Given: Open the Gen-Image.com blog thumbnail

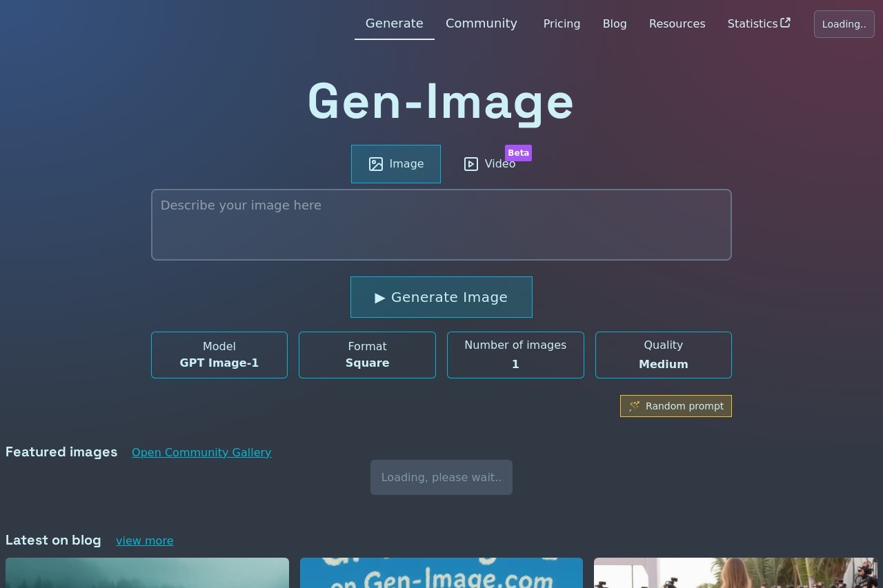Looking at the screenshot, I should pyautogui.click(x=441, y=573).
